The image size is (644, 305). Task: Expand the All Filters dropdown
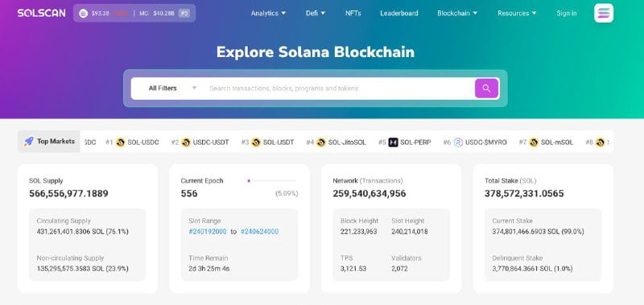click(172, 89)
